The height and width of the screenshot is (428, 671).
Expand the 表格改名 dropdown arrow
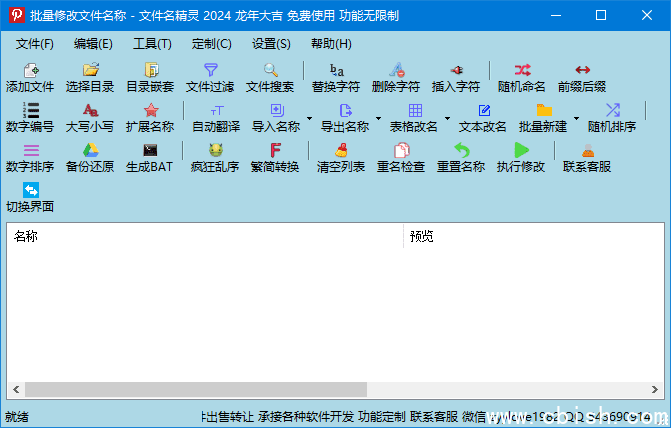coord(447,118)
